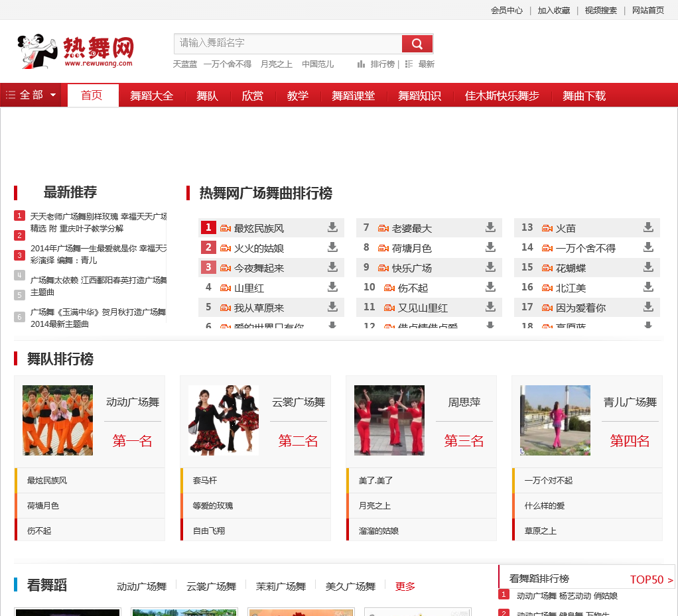The width and height of the screenshot is (678, 616).
Task: Download 山里红 using its arrow icon
Action: [x=332, y=286]
